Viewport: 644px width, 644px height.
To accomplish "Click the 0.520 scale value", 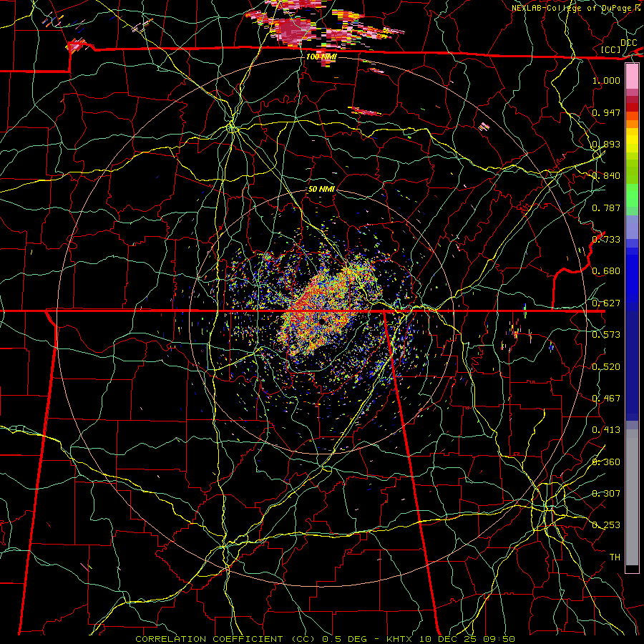I will click(x=606, y=367).
